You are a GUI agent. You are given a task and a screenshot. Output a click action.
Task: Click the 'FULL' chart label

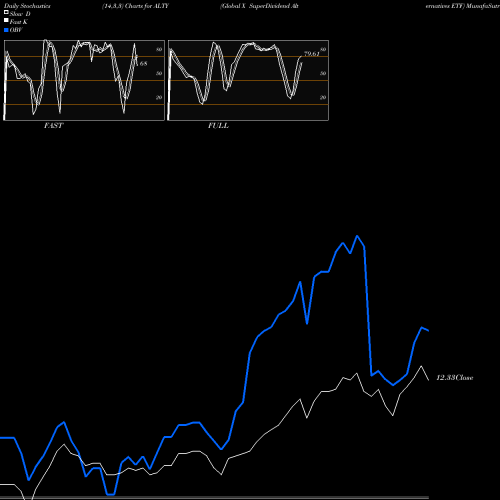[218, 126]
